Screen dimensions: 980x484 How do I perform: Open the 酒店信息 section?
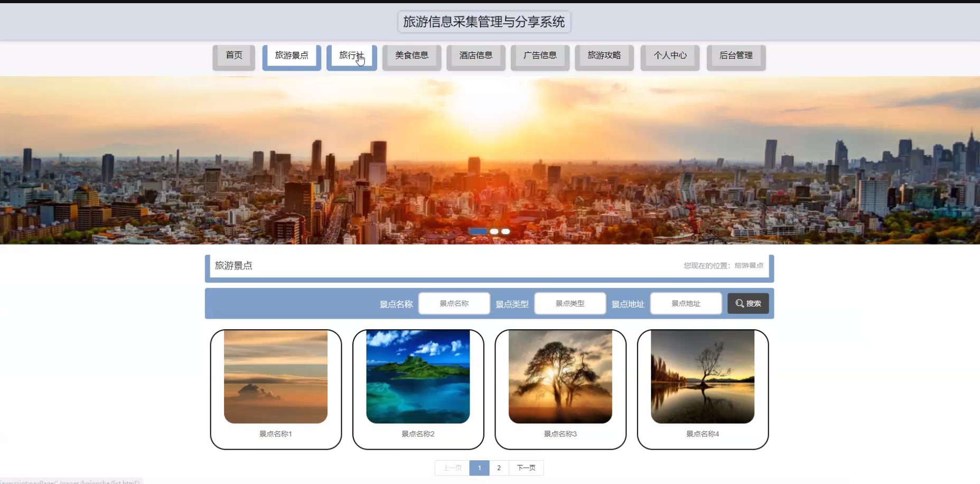pyautogui.click(x=475, y=55)
